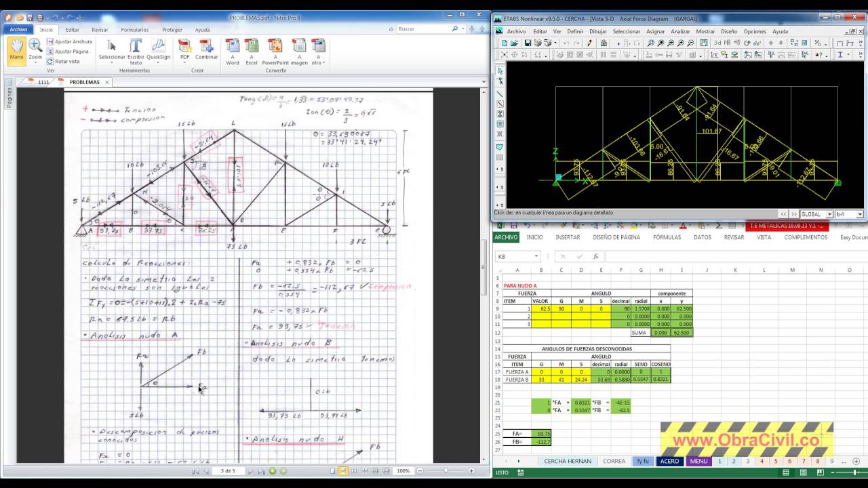
Task: Click the Excel ARCHIVO tab
Action: point(506,237)
